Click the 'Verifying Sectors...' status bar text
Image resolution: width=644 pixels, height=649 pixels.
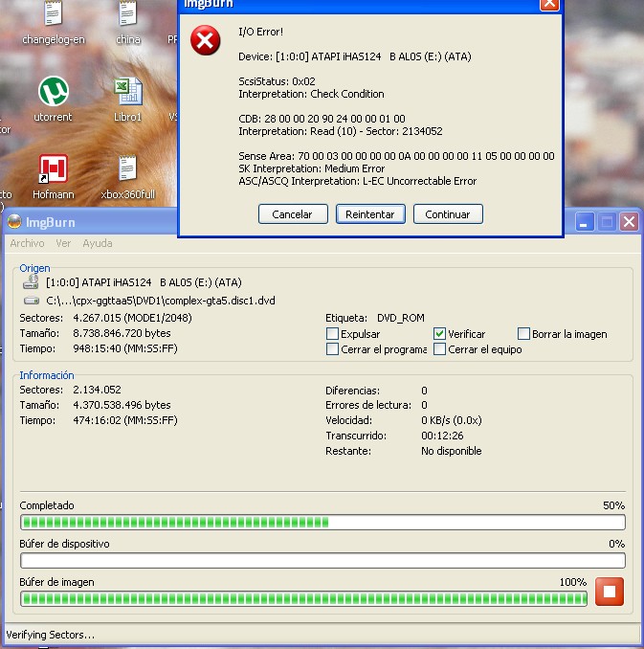(x=51, y=635)
